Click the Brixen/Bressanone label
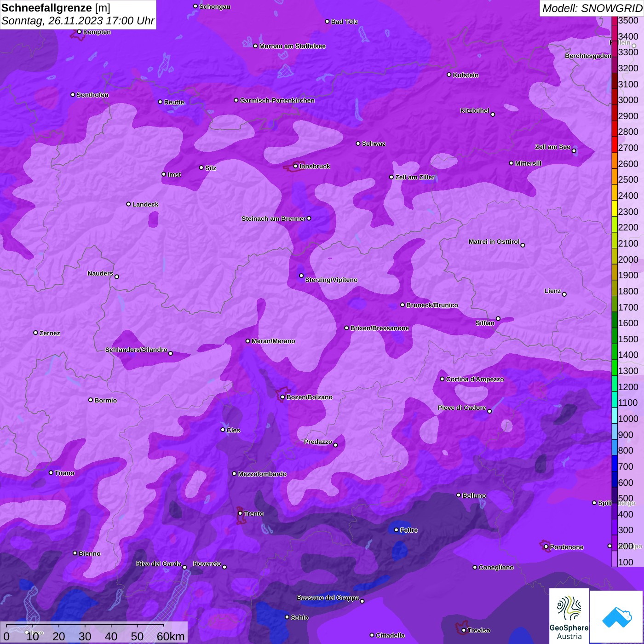This screenshot has width=644, height=644. (x=379, y=328)
